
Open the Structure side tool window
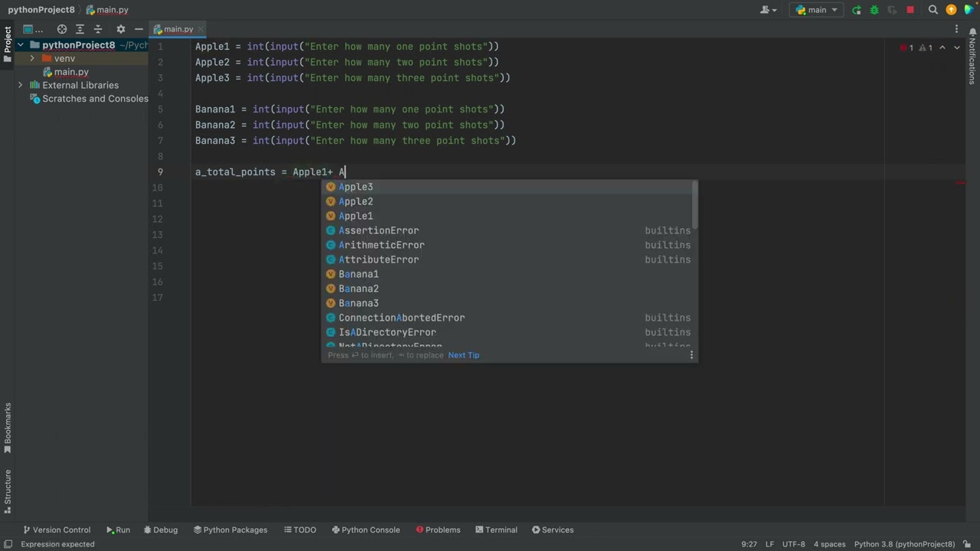[8, 492]
